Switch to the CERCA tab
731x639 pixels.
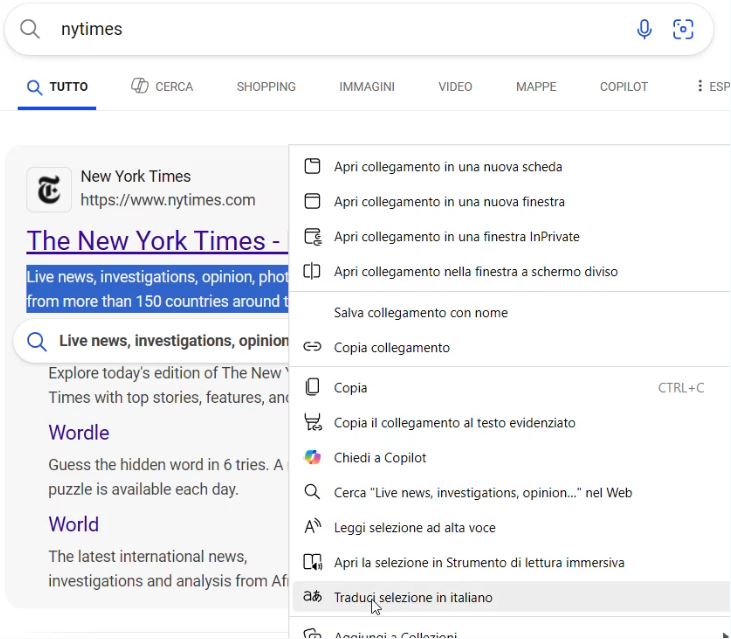click(162, 87)
